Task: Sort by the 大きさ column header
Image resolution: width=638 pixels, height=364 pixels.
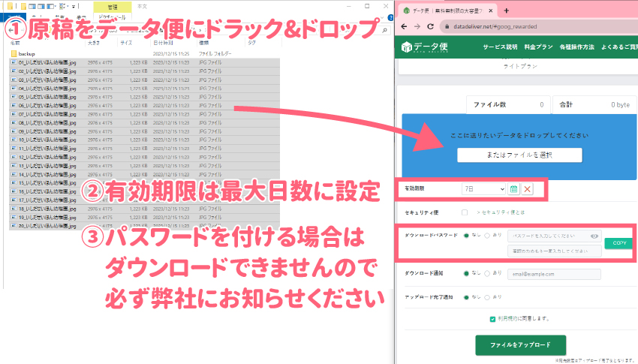Action: pos(93,43)
